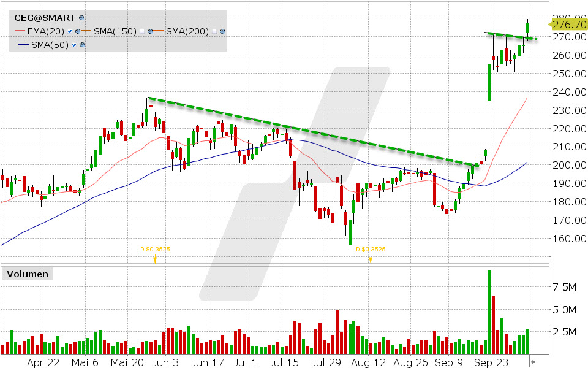Click the Mai 20 date label

click(x=127, y=362)
